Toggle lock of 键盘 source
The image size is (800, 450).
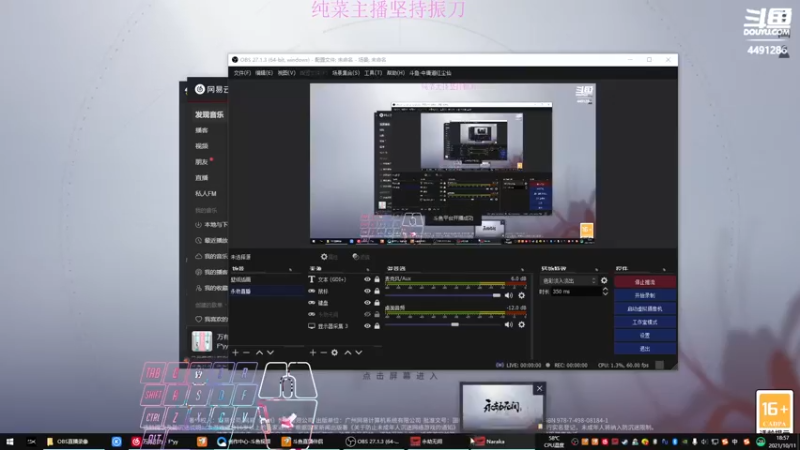click(377, 303)
